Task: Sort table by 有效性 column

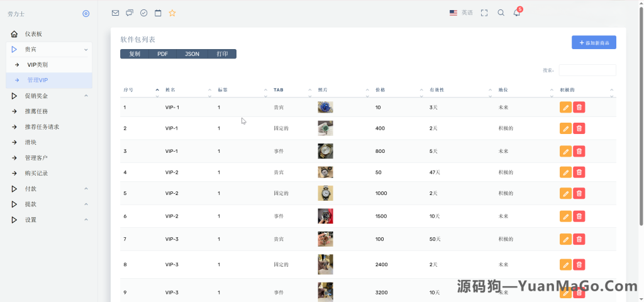Action: point(461,90)
